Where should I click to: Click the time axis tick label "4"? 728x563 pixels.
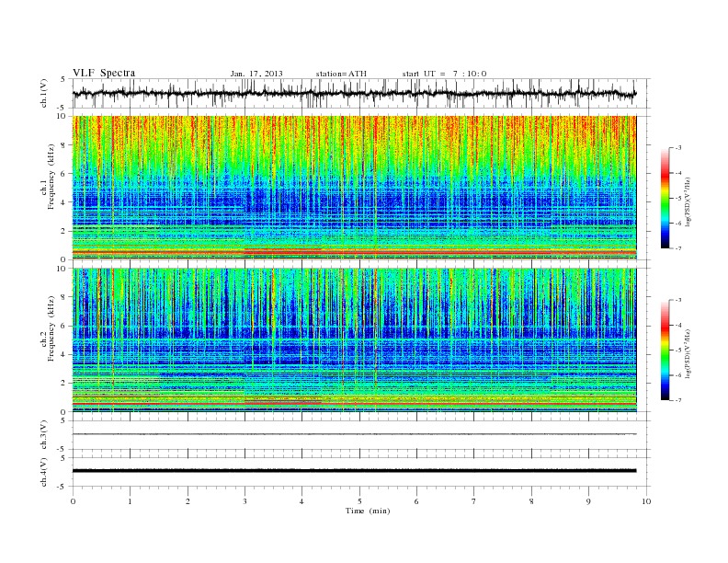[301, 501]
